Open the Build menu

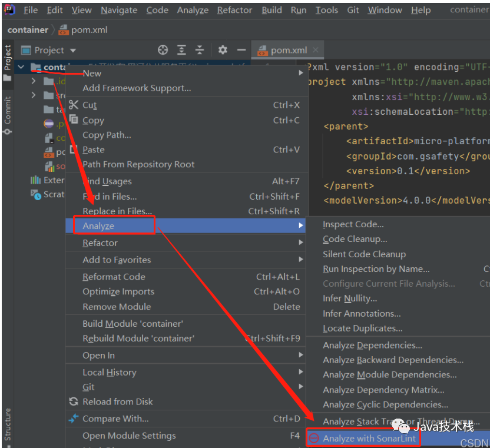pyautogui.click(x=272, y=10)
